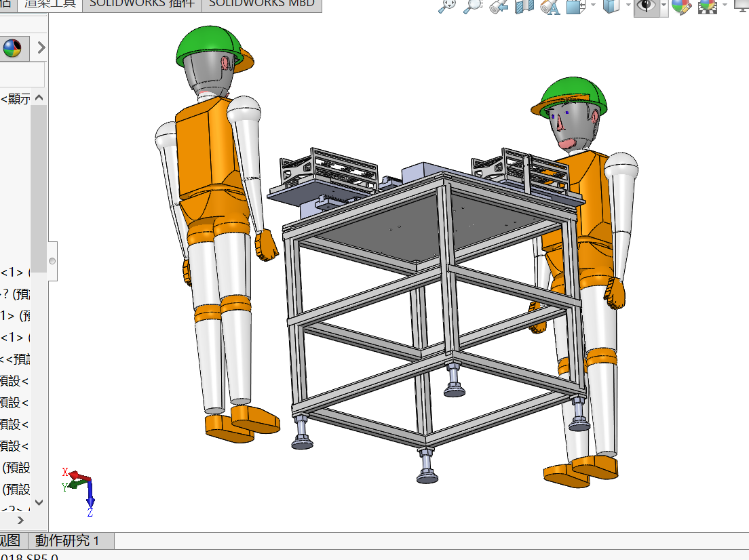This screenshot has height=560, width=749.
Task: Open the Dynamic Annotation Views icon
Action: (x=550, y=6)
